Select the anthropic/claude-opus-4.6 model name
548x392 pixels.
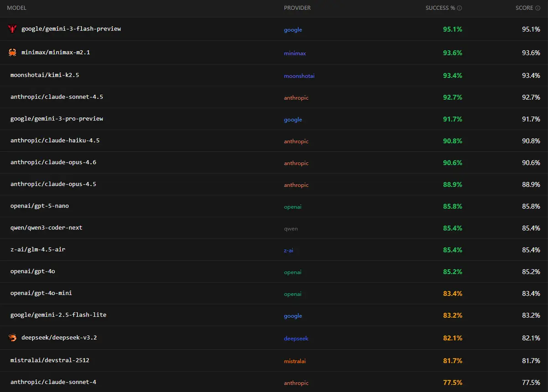click(53, 162)
